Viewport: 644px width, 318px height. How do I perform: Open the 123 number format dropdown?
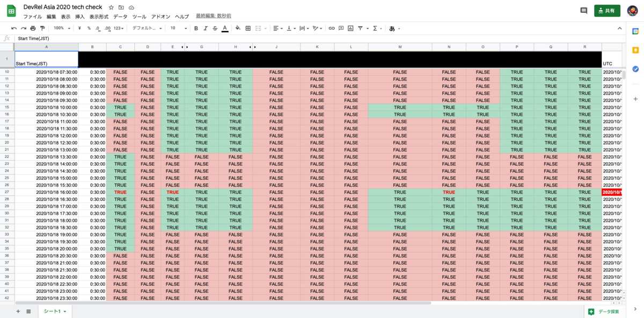coord(119,28)
